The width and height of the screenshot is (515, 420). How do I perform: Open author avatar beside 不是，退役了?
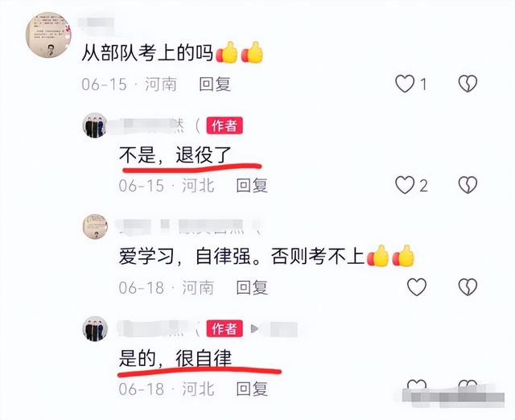click(x=95, y=126)
